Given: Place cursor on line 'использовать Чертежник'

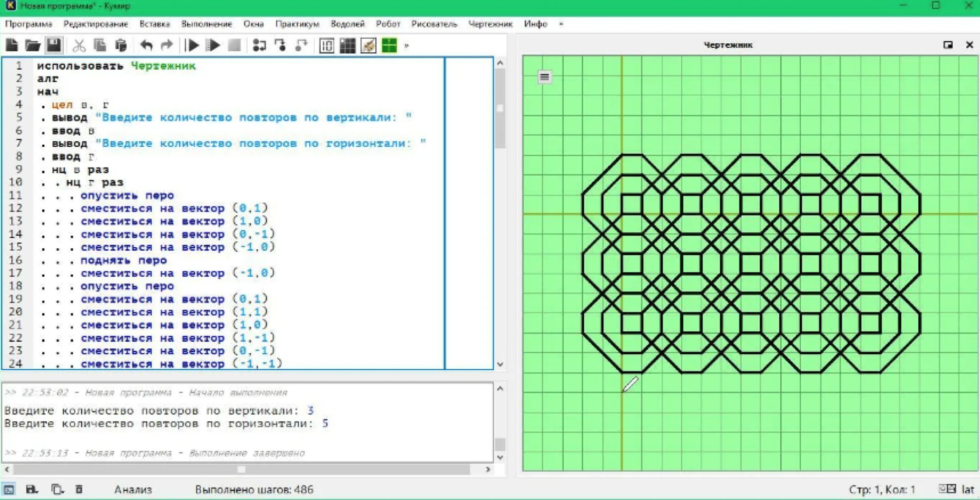Looking at the screenshot, I should click(x=116, y=66).
